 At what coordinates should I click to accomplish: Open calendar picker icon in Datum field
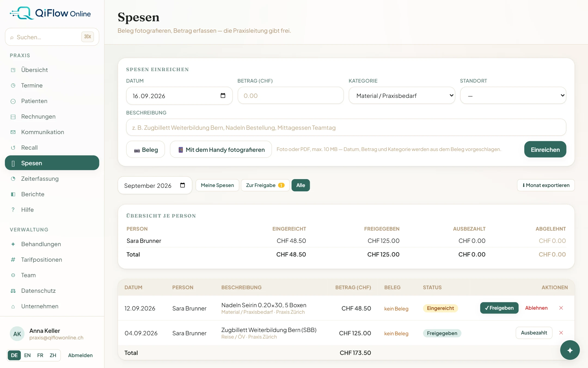[223, 96]
